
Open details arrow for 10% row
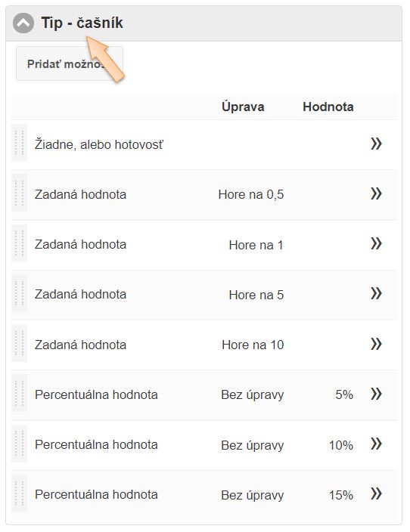(376, 444)
